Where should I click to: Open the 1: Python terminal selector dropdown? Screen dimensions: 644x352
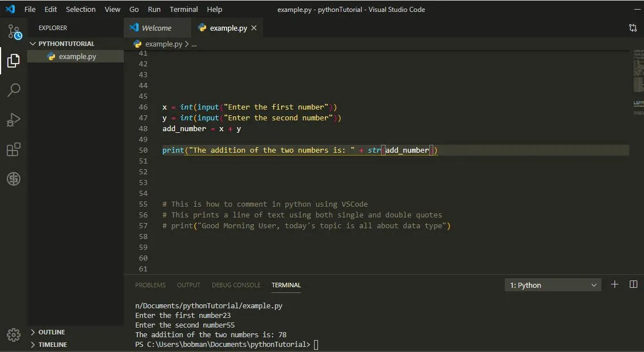553,285
